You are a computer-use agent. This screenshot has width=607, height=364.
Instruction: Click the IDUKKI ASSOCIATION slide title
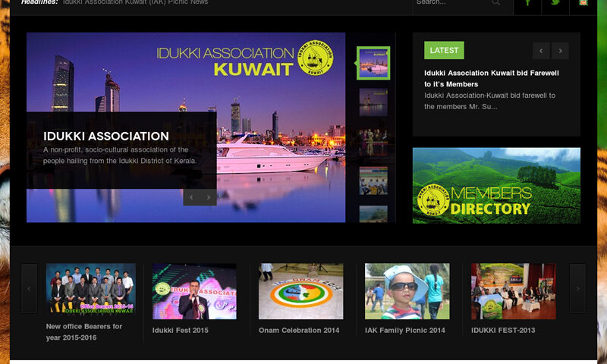click(106, 136)
